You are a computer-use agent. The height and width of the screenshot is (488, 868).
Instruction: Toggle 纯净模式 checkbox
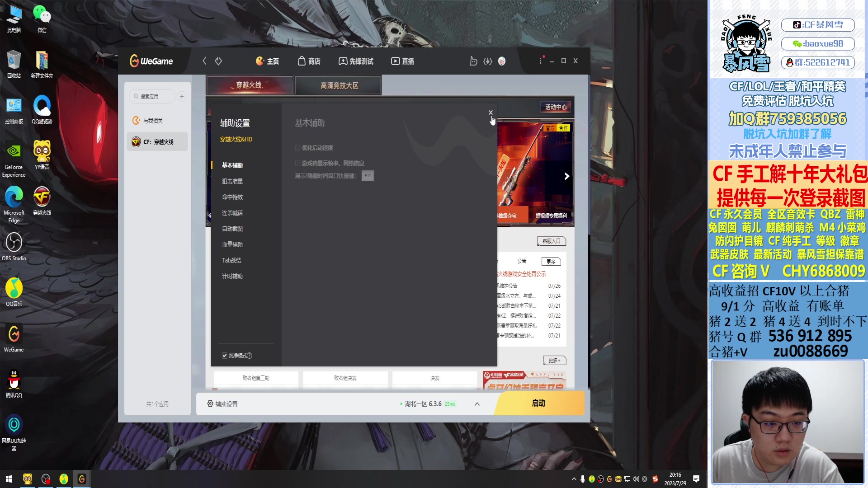225,356
